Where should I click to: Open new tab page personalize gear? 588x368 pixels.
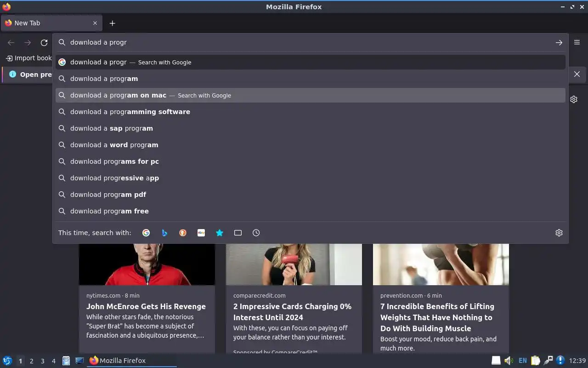(574, 99)
